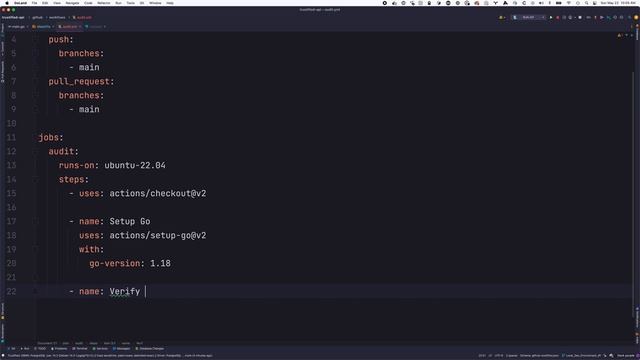Image resolution: width=640 pixels, height=360 pixels.
Task: Open the Services tool window
Action: (x=100, y=349)
